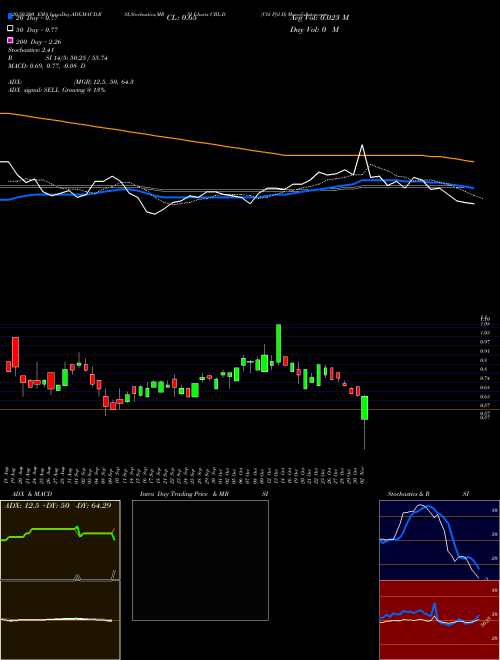Click the last green candlestick on 02 Nov
This screenshot has width=500, height=660.
pyautogui.click(x=364, y=407)
